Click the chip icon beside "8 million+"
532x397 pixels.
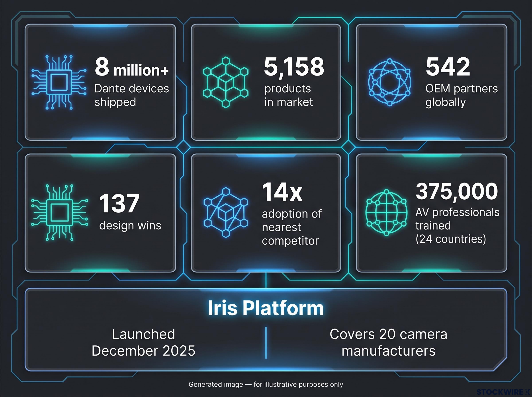pos(59,82)
